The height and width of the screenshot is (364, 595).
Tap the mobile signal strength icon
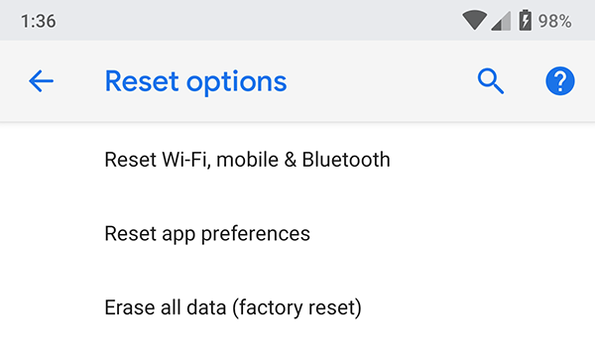click(x=501, y=21)
